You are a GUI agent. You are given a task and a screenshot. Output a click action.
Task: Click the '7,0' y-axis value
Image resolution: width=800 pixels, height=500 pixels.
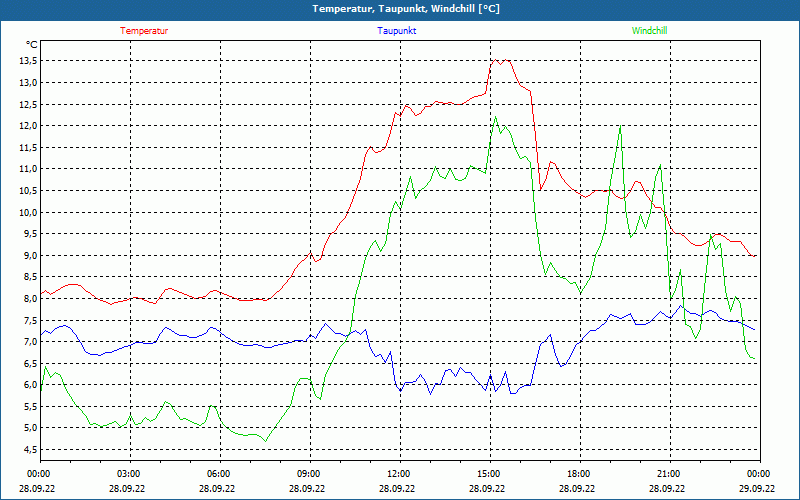(31, 342)
